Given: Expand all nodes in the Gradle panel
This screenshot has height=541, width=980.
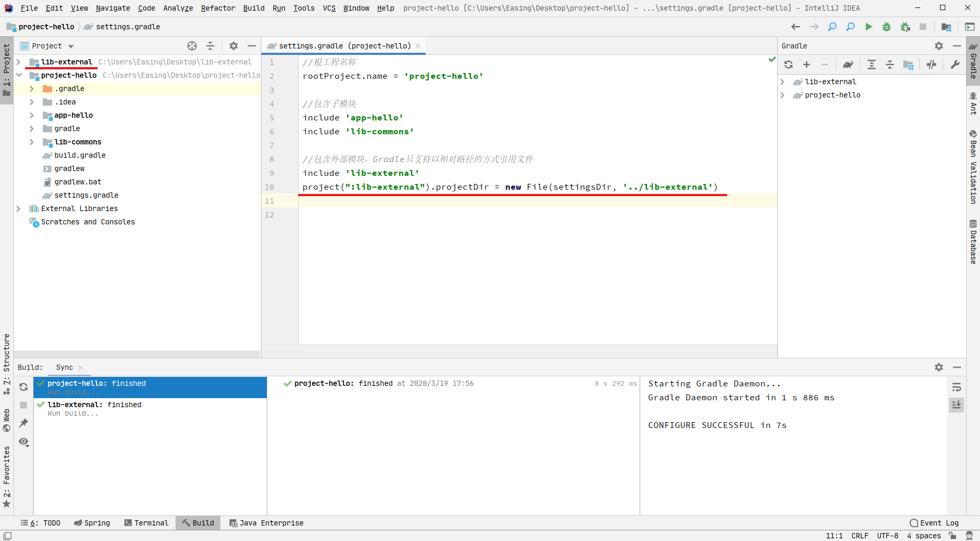Looking at the screenshot, I should click(x=872, y=64).
